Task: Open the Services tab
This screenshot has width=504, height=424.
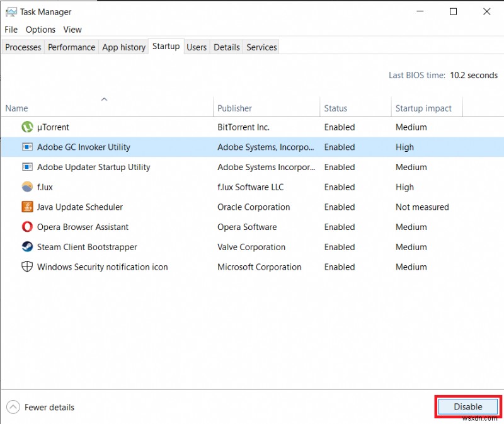Action: (261, 47)
